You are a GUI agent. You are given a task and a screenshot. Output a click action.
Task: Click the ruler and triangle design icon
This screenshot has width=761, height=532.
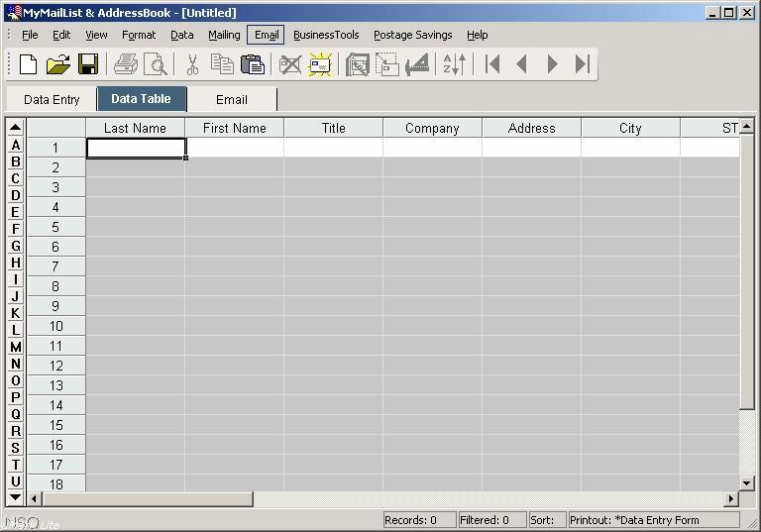point(417,64)
